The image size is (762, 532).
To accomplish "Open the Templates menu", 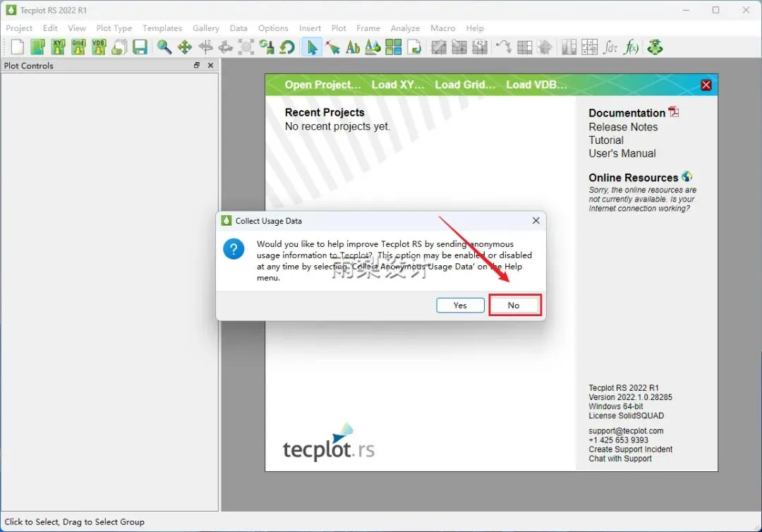I will [162, 28].
